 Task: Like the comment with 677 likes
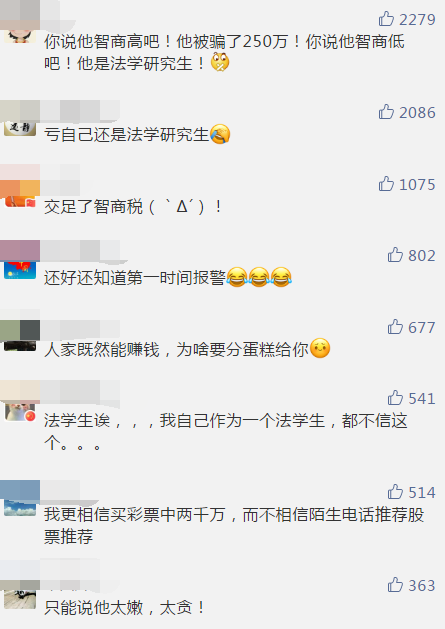coord(395,327)
